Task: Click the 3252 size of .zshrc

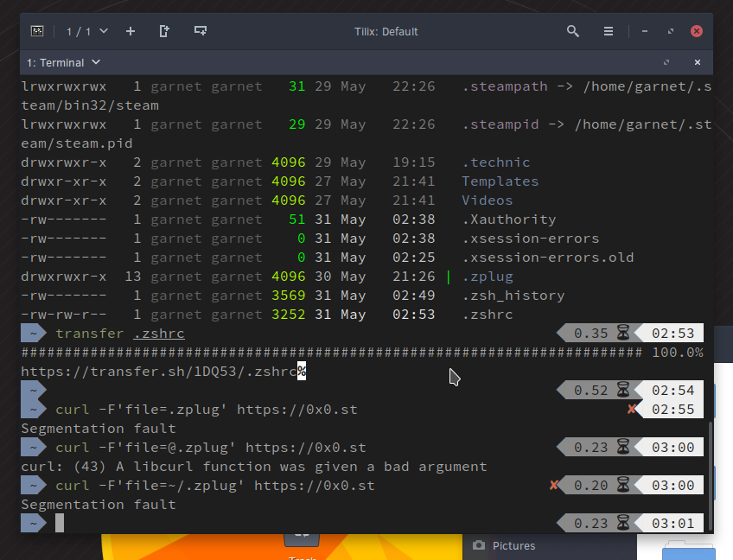Action: click(x=289, y=315)
